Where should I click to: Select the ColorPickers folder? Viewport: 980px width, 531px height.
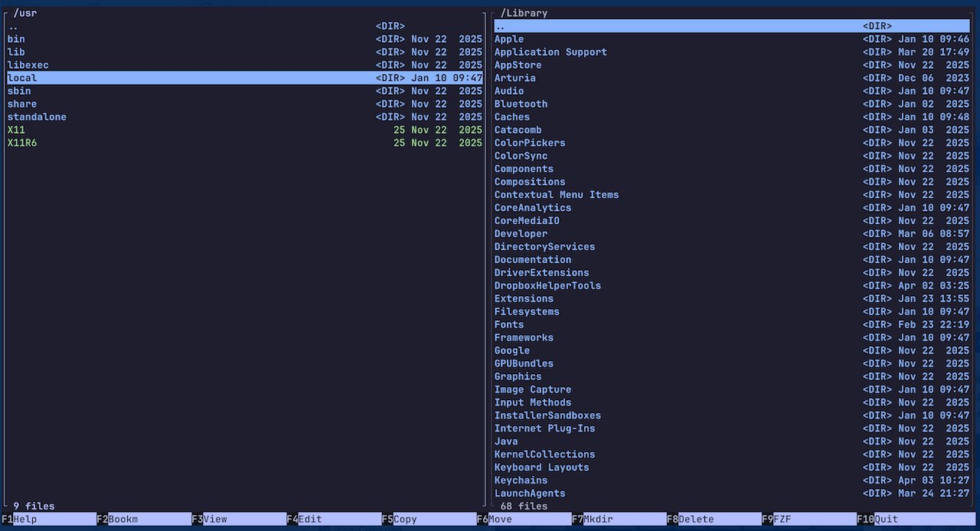tap(732, 143)
